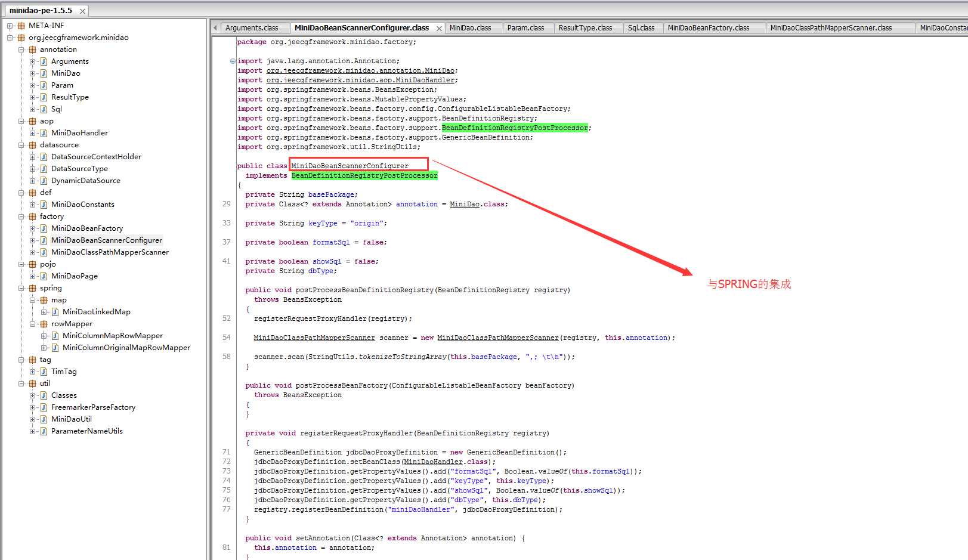Collapse the import statements fold marker

(233, 61)
